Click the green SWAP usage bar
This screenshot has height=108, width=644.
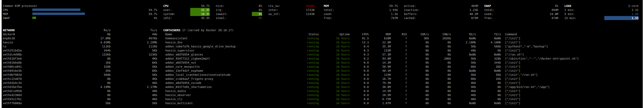coord(34,18)
